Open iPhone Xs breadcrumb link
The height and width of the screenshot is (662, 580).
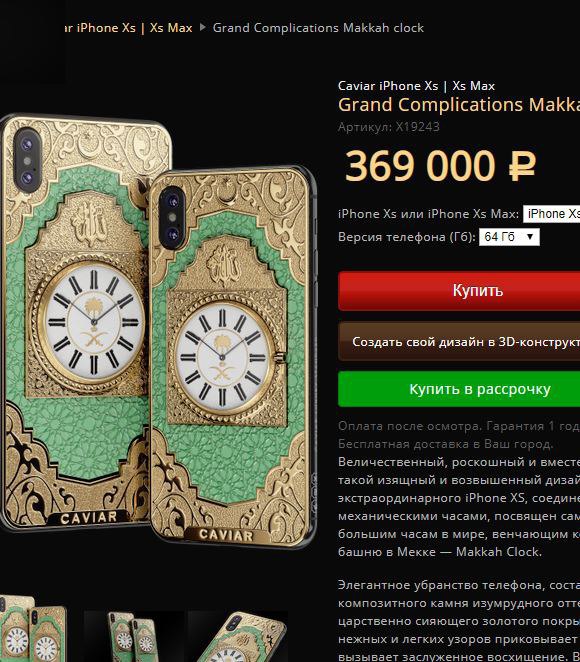100,28
